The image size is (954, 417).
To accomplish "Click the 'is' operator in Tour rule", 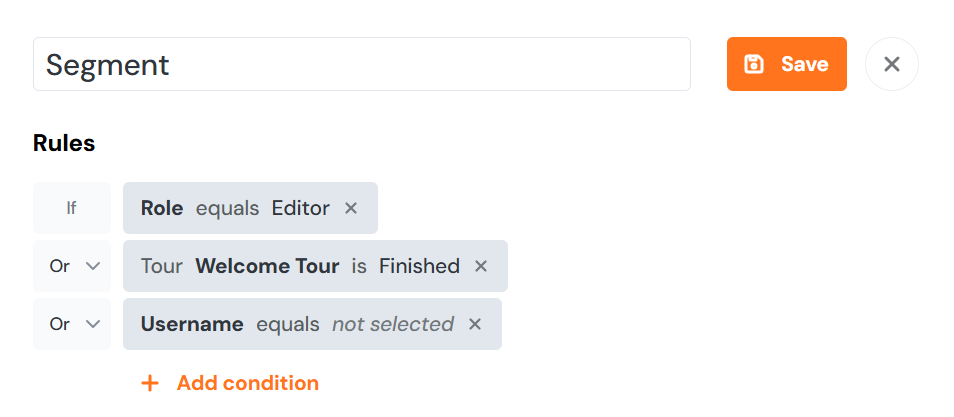I will (x=358, y=266).
